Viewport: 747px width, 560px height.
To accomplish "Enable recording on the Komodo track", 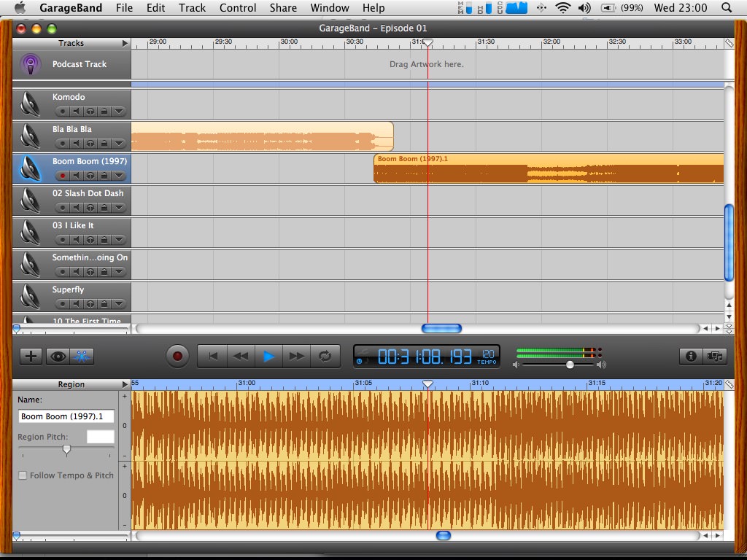I will point(63,112).
